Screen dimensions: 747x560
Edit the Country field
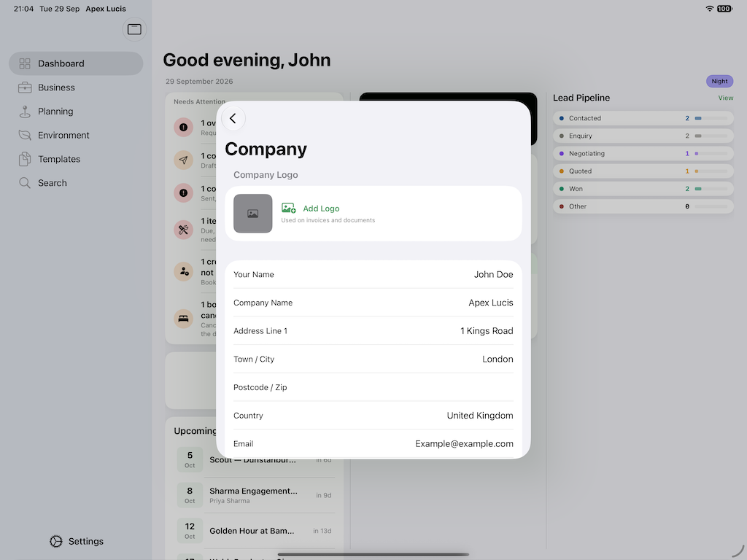373,416
